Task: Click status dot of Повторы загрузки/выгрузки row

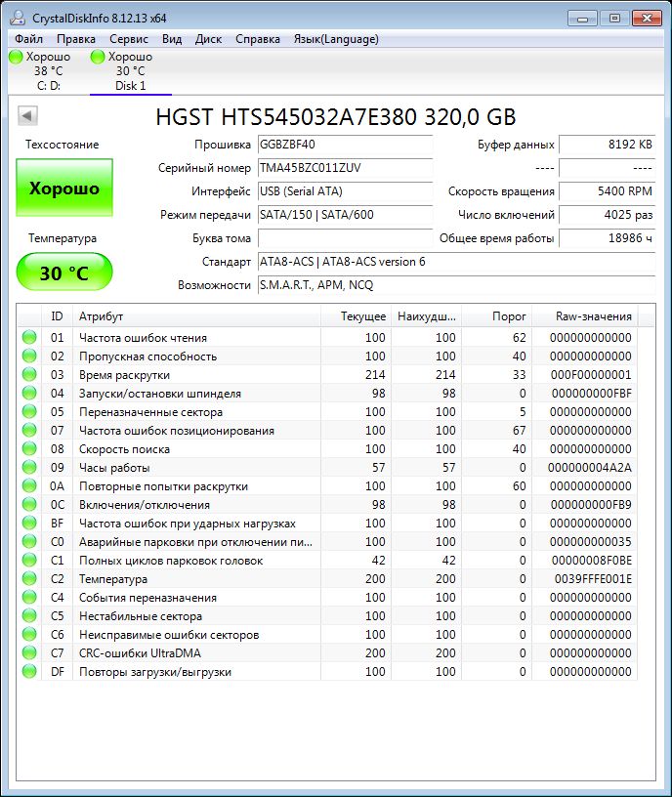Action: pos(29,671)
